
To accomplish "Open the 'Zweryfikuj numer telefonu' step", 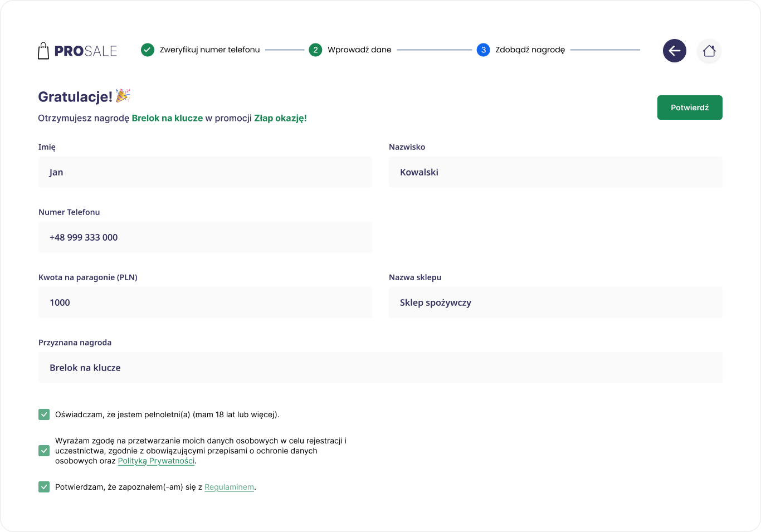I will pyautogui.click(x=209, y=50).
